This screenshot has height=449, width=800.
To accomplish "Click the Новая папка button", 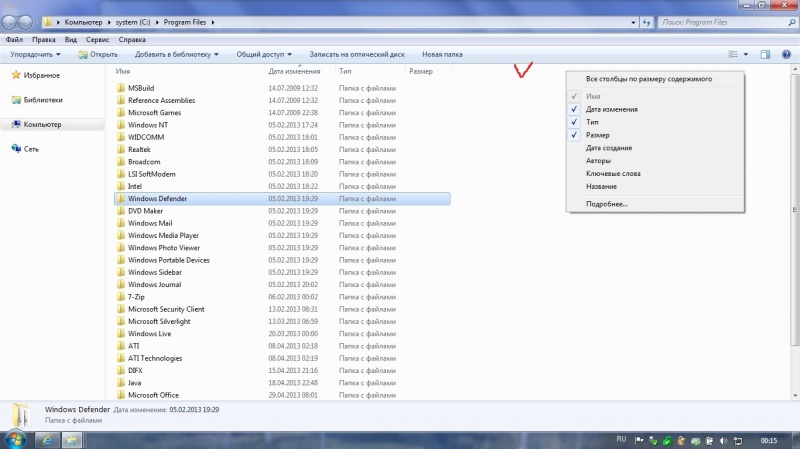I will coord(442,54).
